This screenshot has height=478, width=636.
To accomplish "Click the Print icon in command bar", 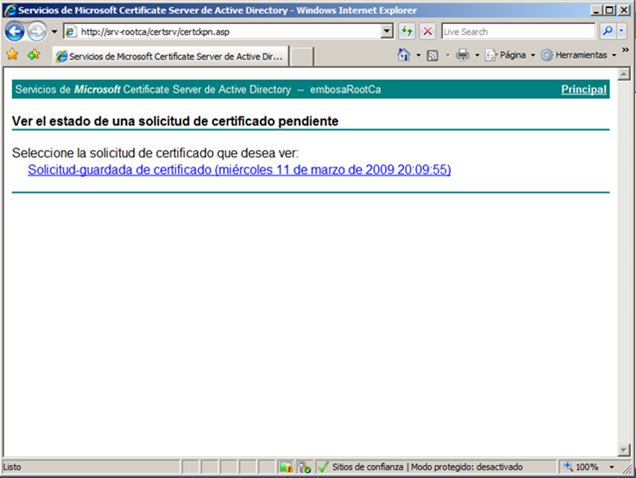I will 462,55.
